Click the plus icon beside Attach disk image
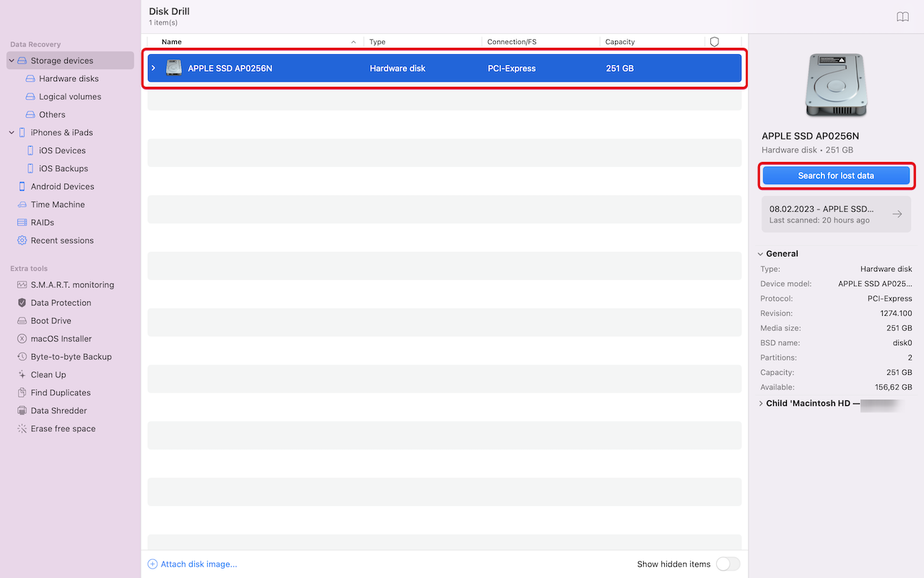 point(152,564)
